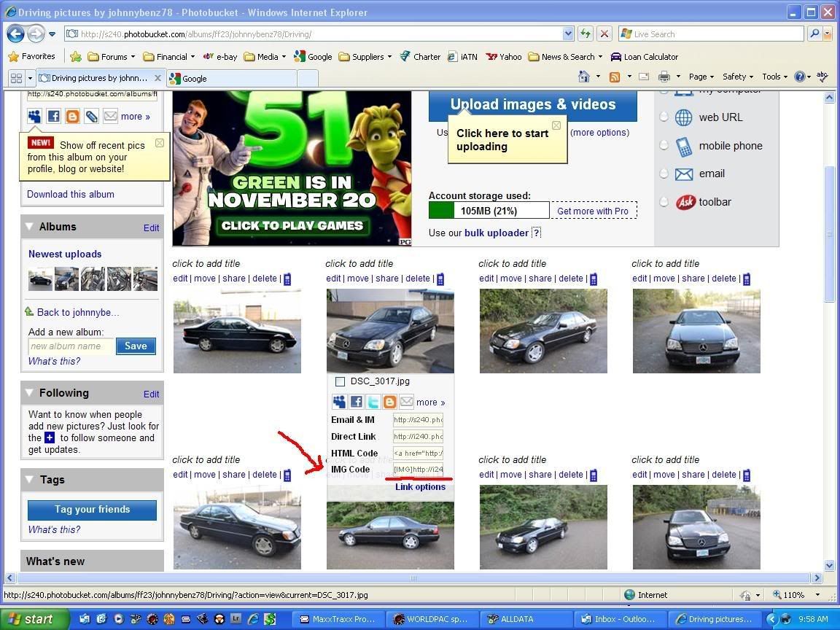
Task: Click the Quick Tabs grid icon
Action: point(16,78)
